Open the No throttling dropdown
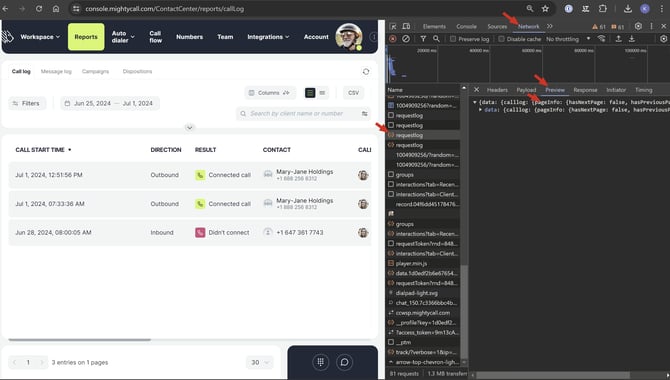The height and width of the screenshot is (380, 670). (568, 39)
